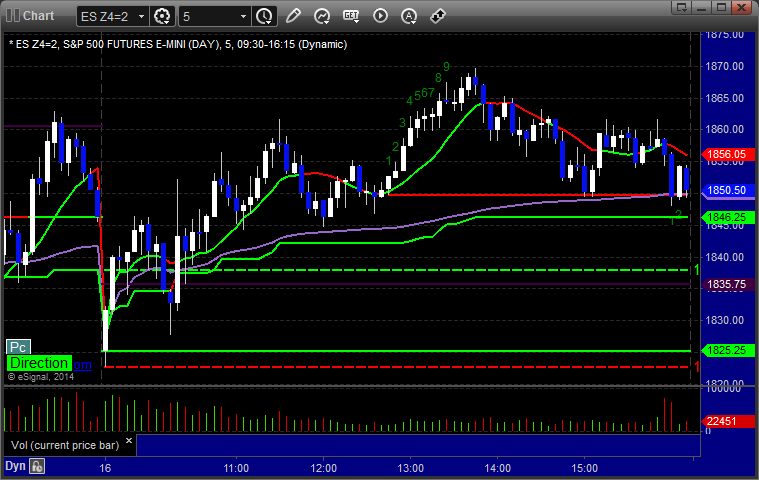Open the alerts 'A' circle menu

(x=409, y=16)
